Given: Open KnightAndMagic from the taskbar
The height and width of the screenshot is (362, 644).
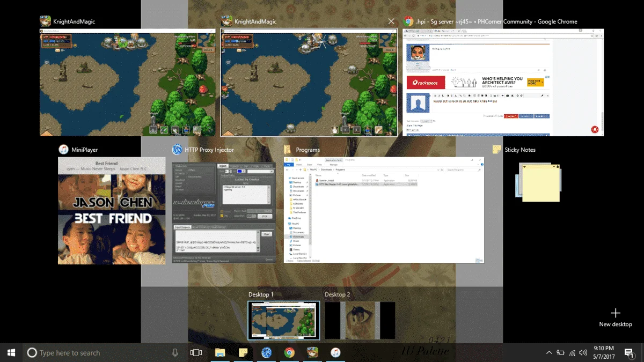Looking at the screenshot, I should 312,352.
